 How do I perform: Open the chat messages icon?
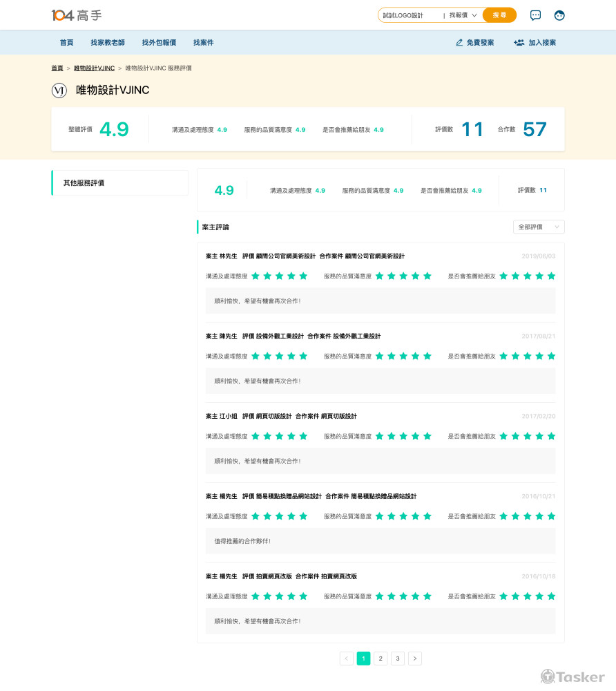tap(535, 15)
